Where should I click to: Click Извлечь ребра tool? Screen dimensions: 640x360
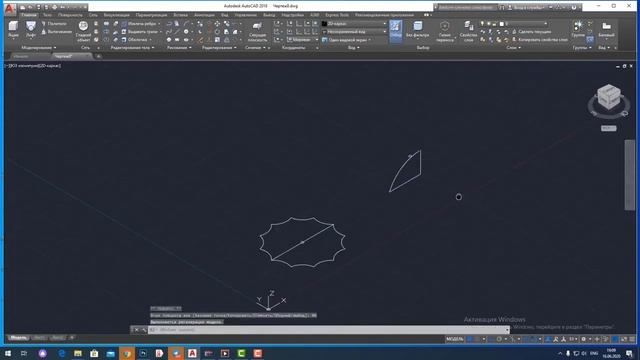140,24
